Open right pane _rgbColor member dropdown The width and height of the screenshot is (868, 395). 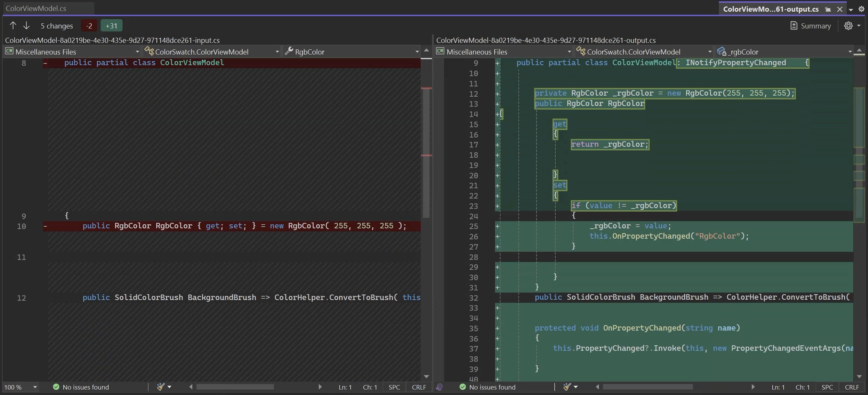[x=785, y=52]
